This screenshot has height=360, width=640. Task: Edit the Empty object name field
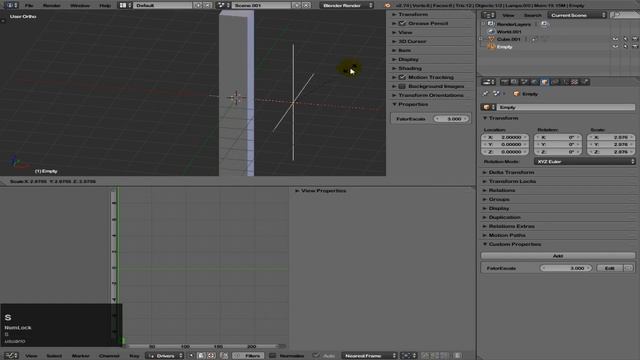565,107
